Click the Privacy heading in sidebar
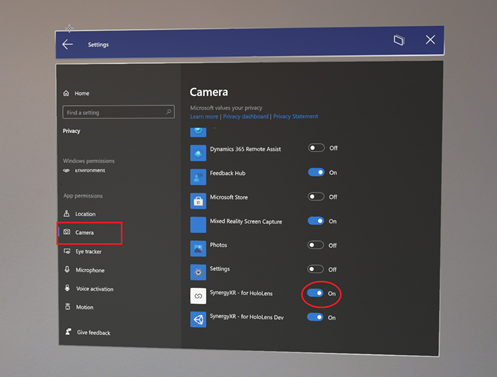This screenshot has height=377, width=497. click(71, 131)
